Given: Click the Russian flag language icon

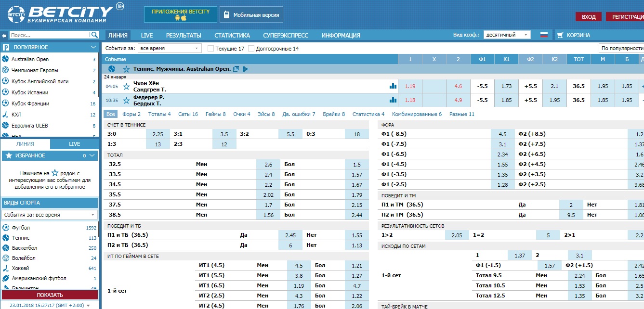Looking at the screenshot, I should point(544,35).
